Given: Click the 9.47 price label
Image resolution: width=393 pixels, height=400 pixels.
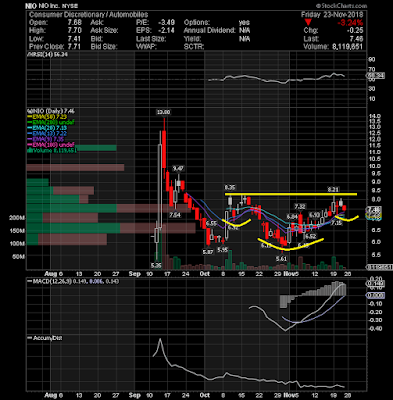Looking at the screenshot, I should (x=178, y=169).
